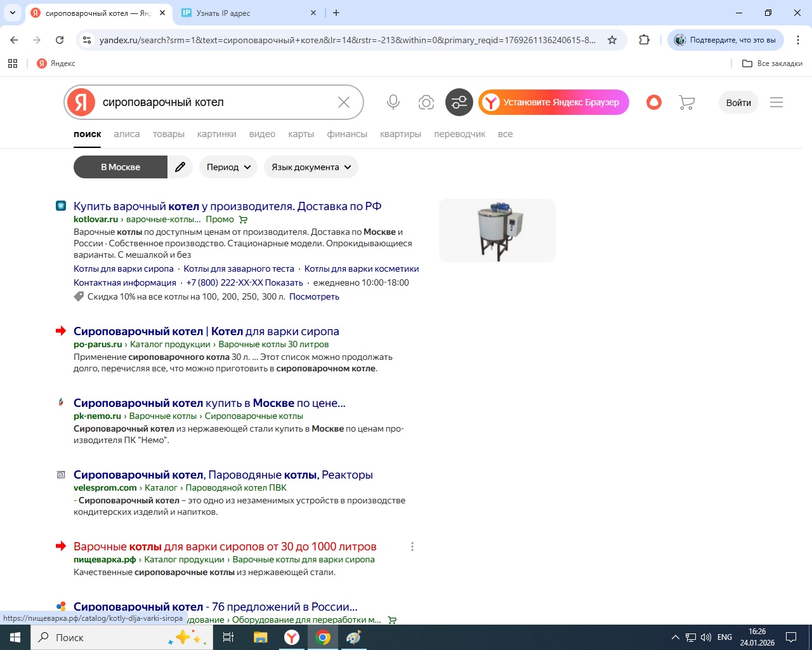
Task: Click the Windows taskbar search box
Action: point(121,637)
